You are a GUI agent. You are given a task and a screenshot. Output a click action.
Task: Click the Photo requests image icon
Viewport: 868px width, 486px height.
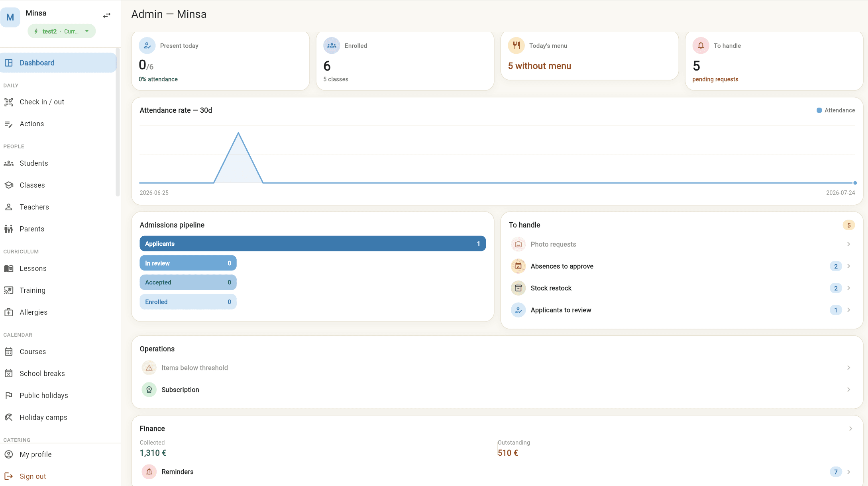pos(518,244)
